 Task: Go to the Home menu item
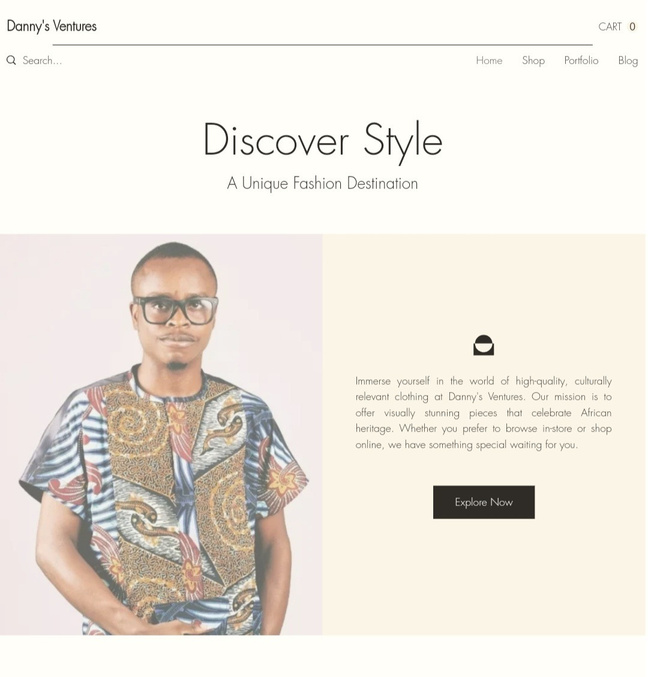coord(489,60)
